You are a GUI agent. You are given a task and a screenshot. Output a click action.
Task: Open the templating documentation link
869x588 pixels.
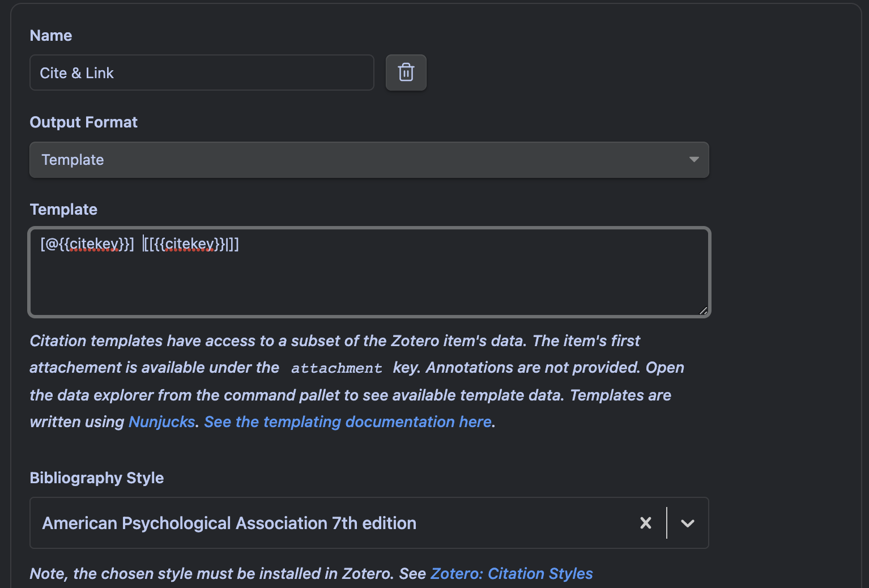[x=348, y=421]
